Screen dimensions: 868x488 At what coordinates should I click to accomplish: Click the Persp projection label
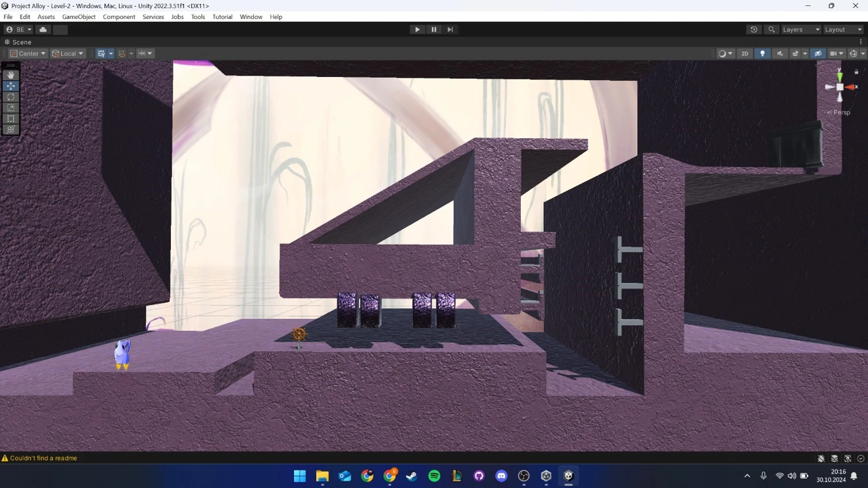[x=841, y=112]
